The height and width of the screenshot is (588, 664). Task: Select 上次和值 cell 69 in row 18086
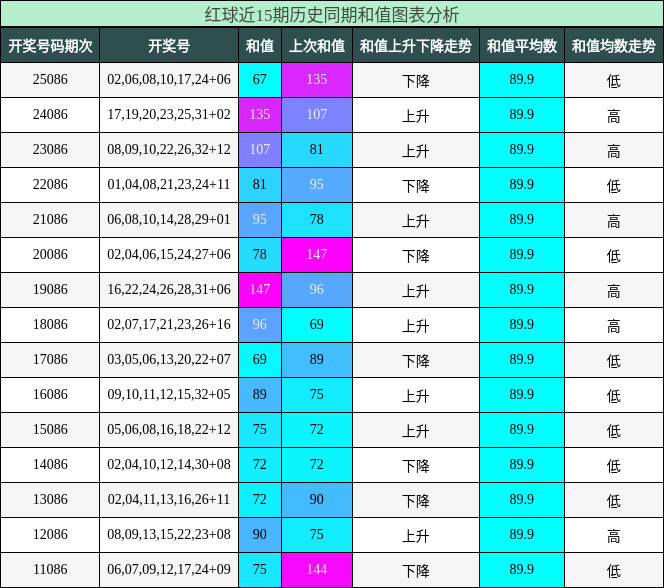click(317, 325)
